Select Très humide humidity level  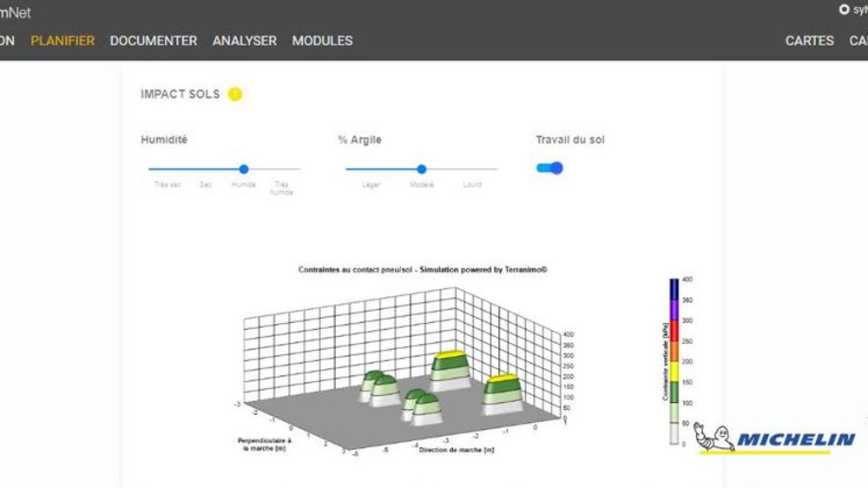coord(281,188)
